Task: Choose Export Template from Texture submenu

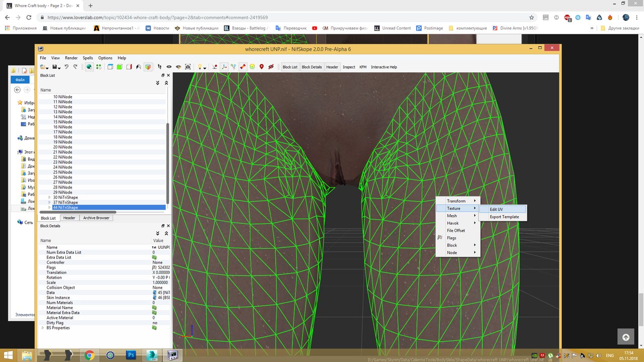Action: (502, 217)
